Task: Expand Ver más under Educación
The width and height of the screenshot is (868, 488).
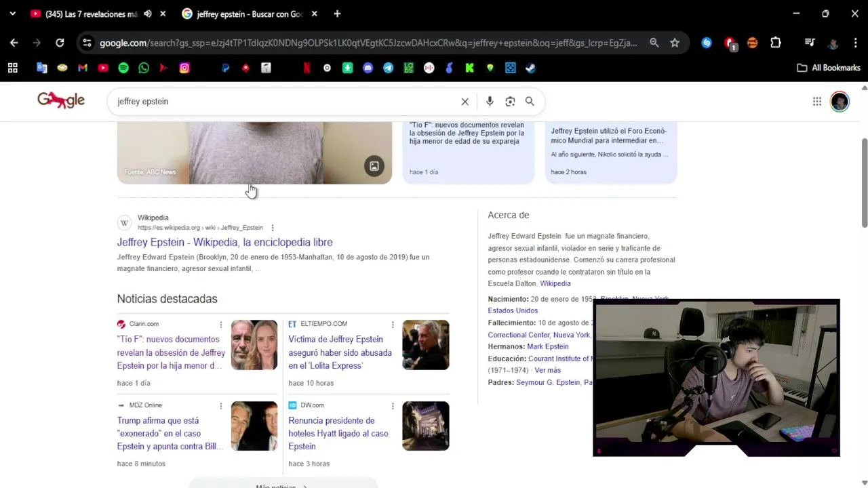Action: [x=547, y=370]
